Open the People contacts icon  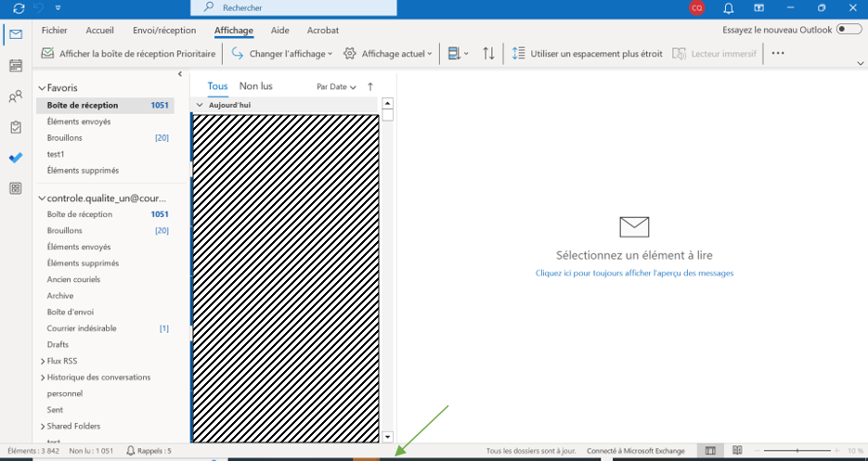[16, 96]
